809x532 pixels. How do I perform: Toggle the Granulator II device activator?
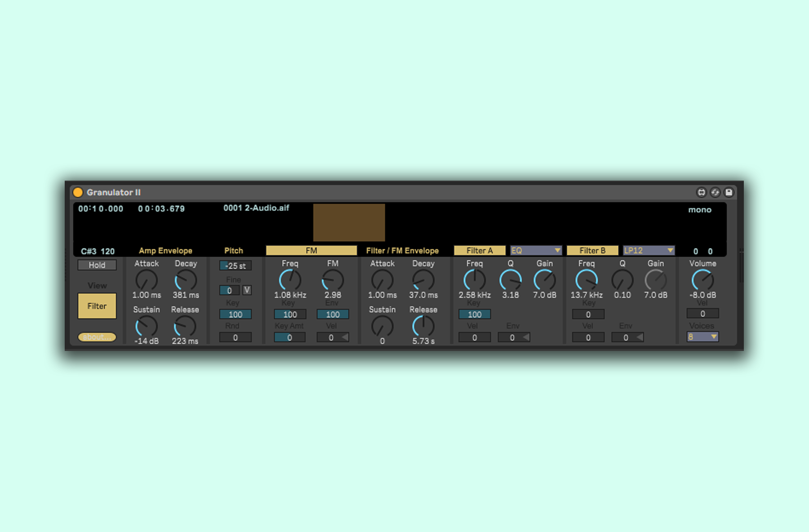78,192
